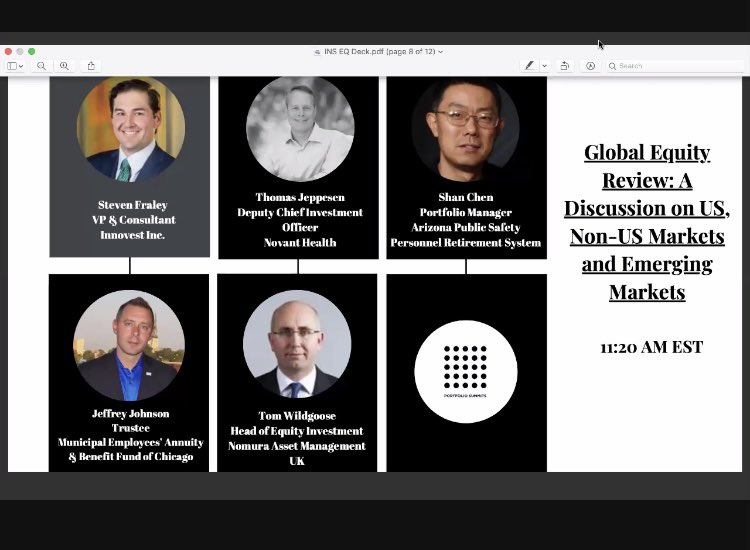Click the 'Head of Equity Investment' text
750x550 pixels.
click(x=297, y=431)
